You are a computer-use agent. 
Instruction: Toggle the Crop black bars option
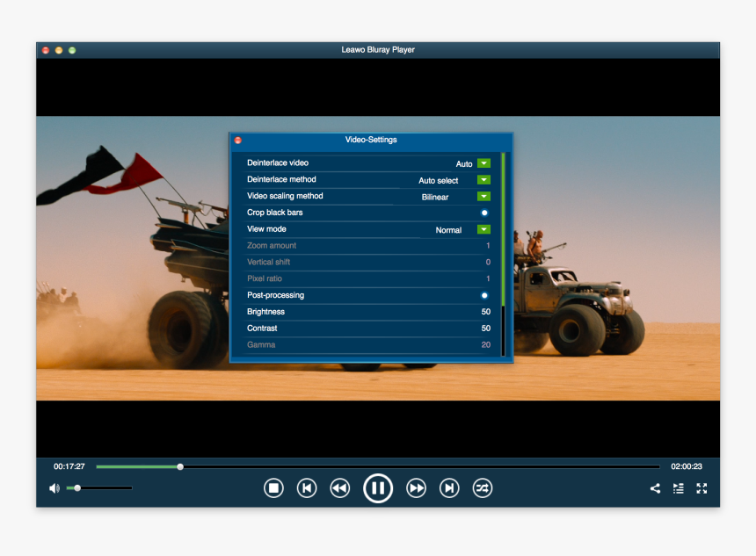pos(484,213)
